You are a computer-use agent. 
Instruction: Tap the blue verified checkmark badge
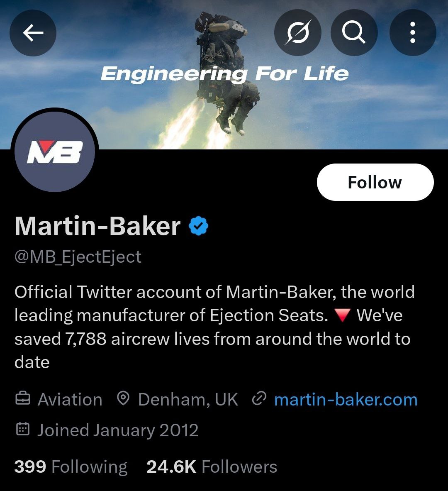199,227
